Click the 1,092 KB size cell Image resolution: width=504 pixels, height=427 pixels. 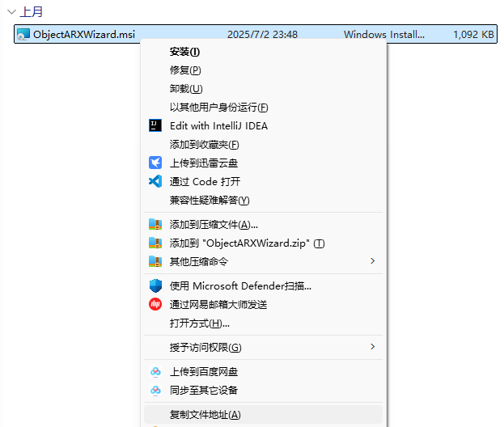pos(473,35)
